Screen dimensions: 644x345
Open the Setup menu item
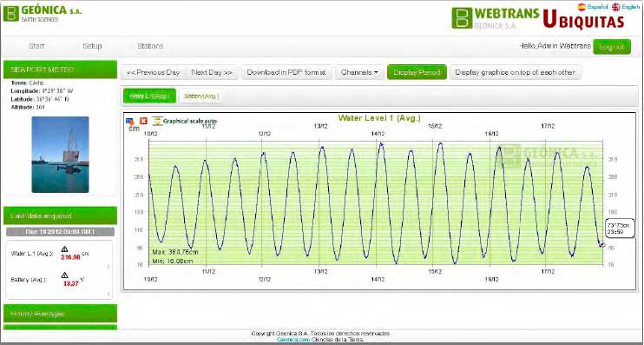pos(92,46)
